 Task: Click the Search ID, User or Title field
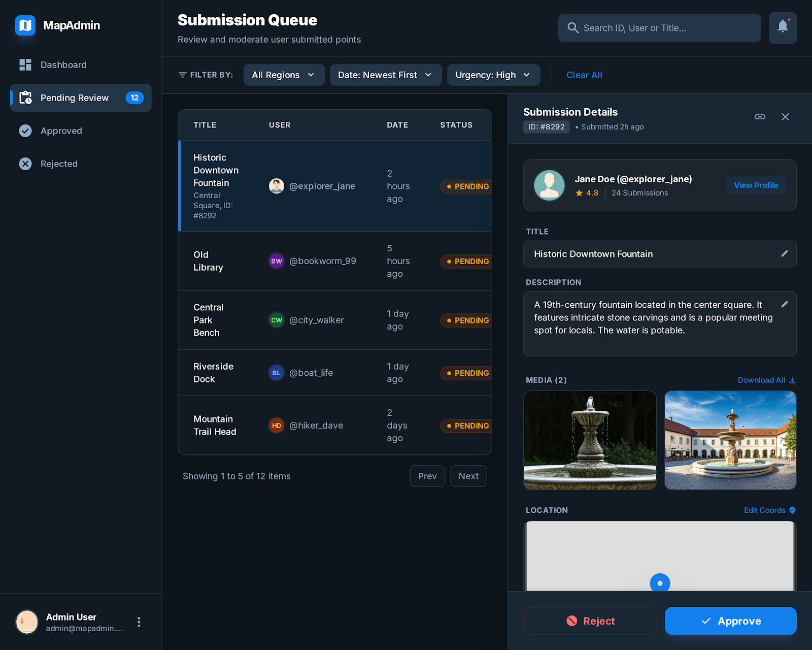(660, 28)
